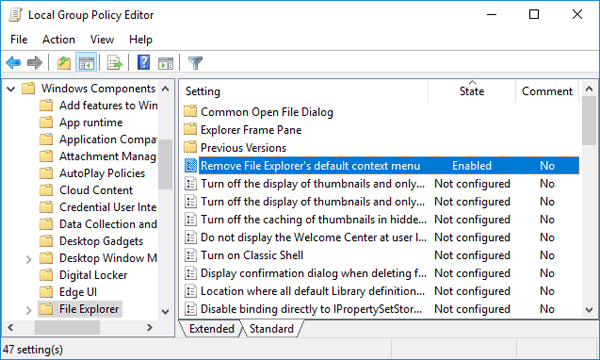Click the Back arrow toolbar icon
Screen dimensions: 600x360
pos(13,62)
